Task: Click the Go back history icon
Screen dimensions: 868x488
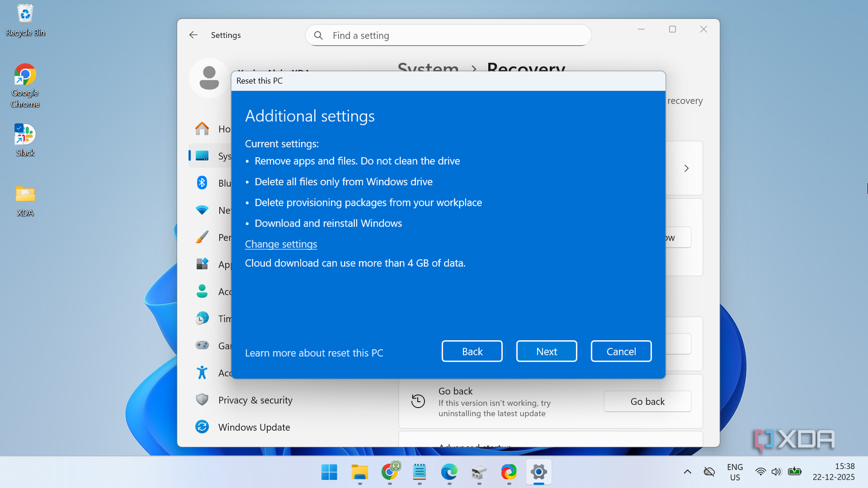Action: pyautogui.click(x=418, y=401)
